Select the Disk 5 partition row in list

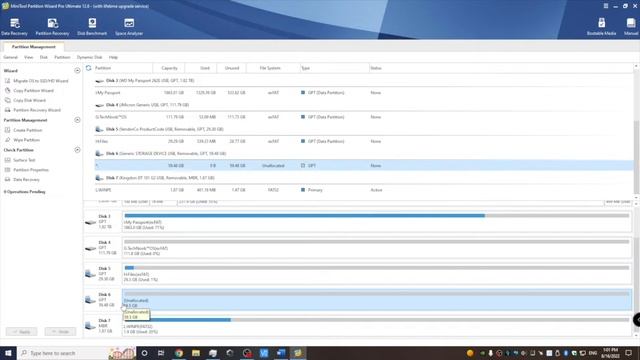[x=363, y=141]
